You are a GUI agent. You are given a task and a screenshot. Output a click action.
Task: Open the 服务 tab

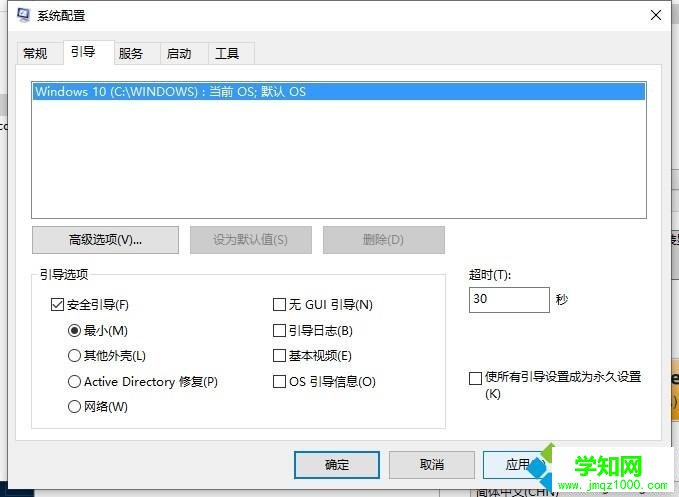[x=136, y=54]
